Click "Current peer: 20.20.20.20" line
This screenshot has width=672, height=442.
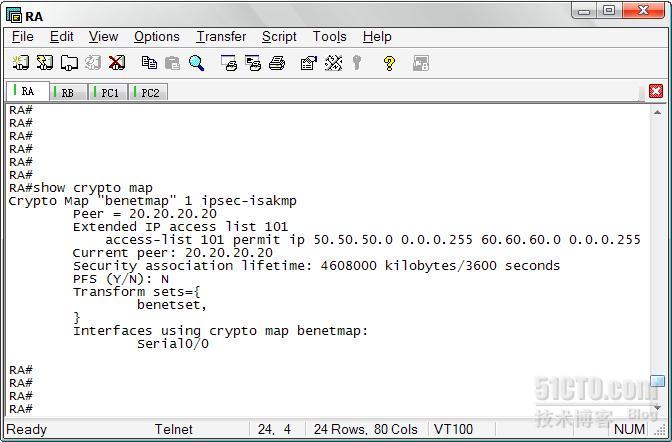click(x=173, y=253)
